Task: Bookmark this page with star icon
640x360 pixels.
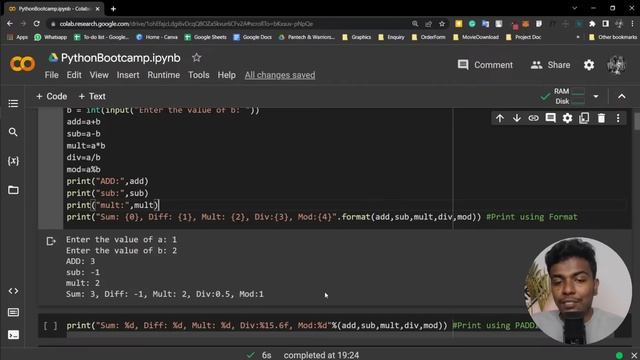Action: pos(442,24)
